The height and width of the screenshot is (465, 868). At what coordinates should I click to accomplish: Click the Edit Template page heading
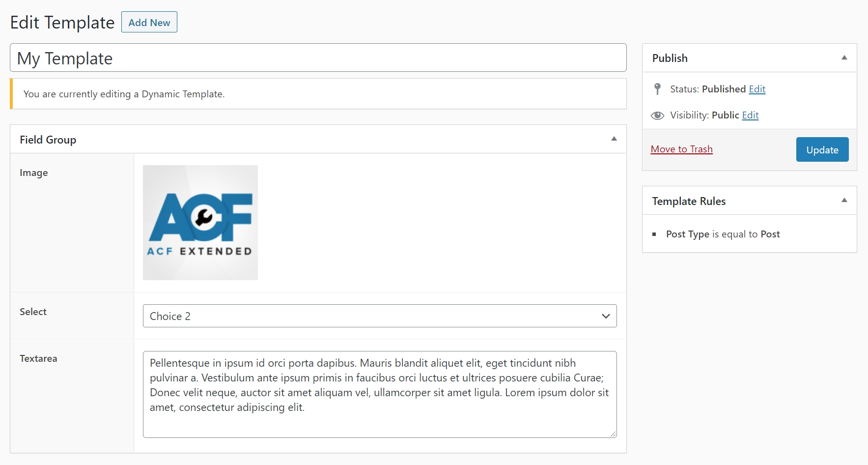point(62,23)
